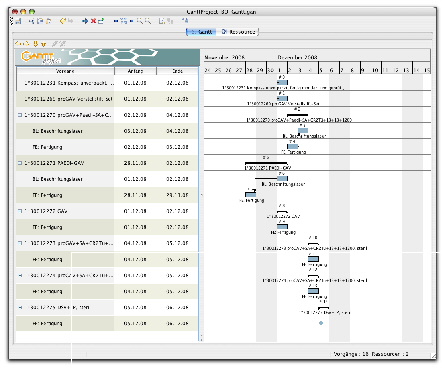Click Ende date 04.12.08 of LP30012270 row
The width and height of the screenshot is (444, 371).
(177, 115)
